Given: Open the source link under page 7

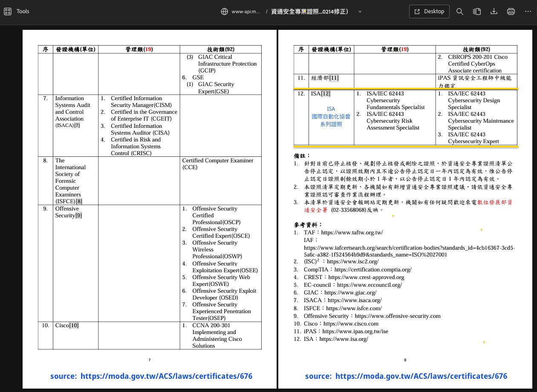Looking at the screenshot, I should [x=166, y=376].
